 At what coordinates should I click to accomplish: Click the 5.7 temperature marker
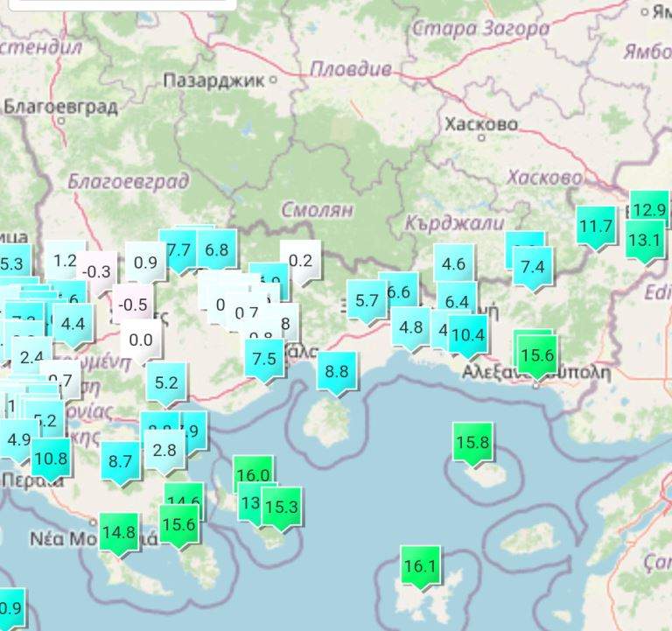(367, 300)
